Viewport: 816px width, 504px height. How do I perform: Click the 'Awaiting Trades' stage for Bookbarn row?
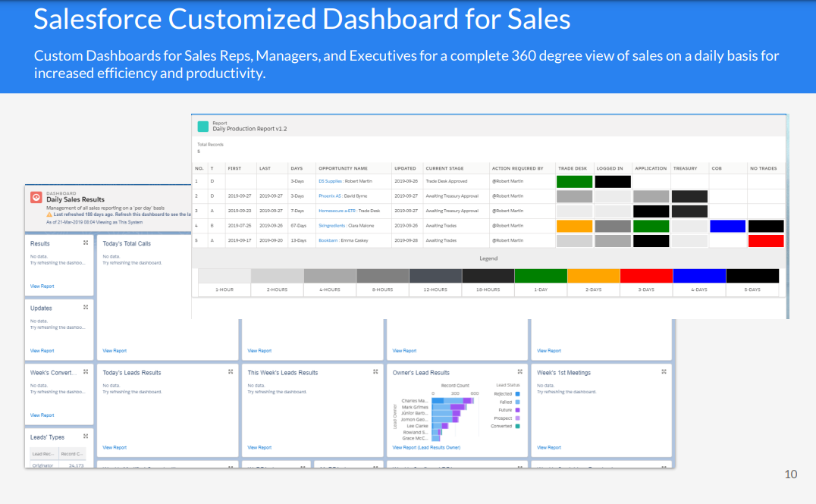[441, 240]
